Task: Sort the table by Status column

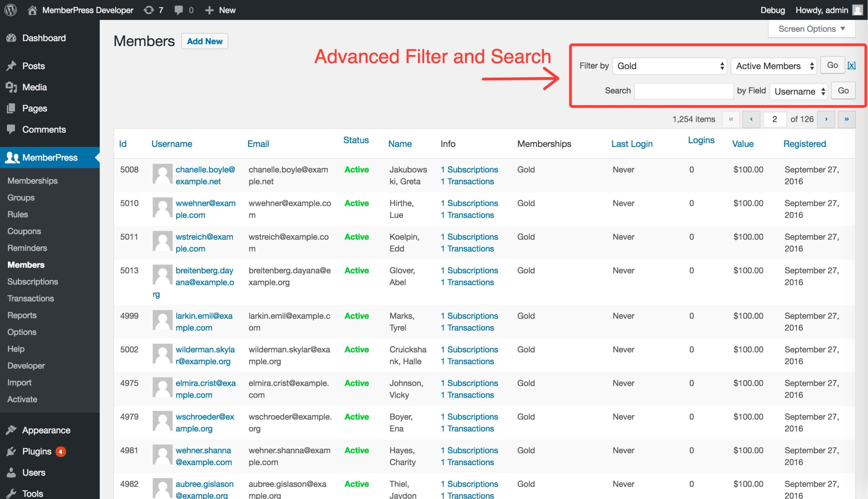Action: pos(356,140)
